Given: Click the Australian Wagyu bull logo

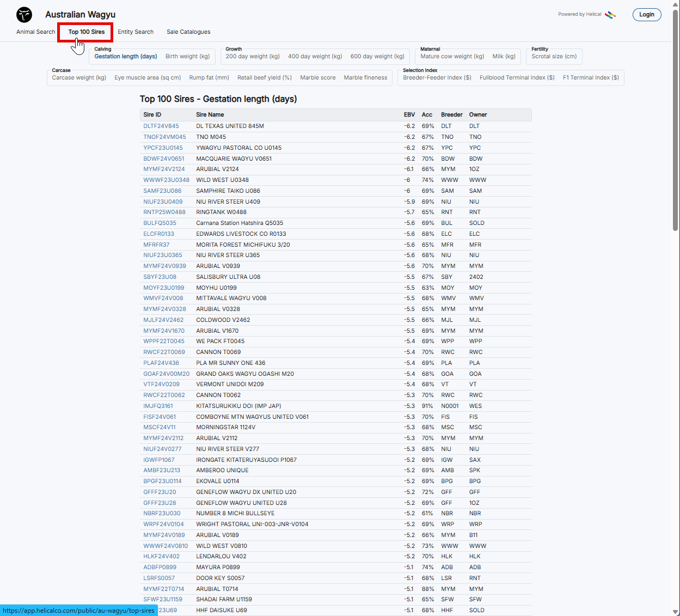Looking at the screenshot, I should coord(24,15).
